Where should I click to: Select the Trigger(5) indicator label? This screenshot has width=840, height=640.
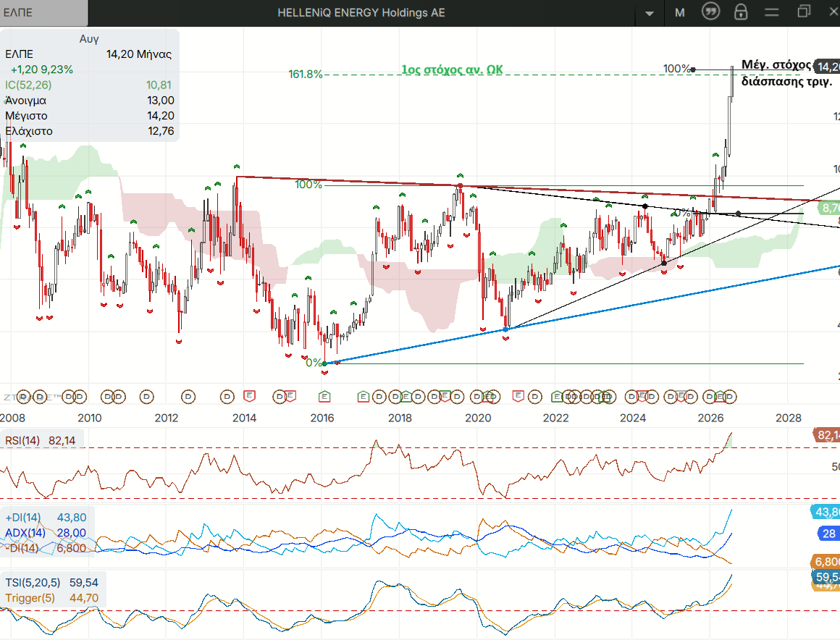[x=30, y=598]
